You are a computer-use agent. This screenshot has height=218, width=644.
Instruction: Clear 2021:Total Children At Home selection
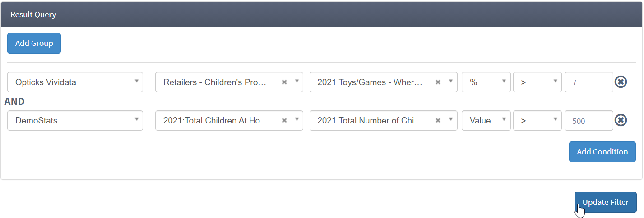(284, 121)
